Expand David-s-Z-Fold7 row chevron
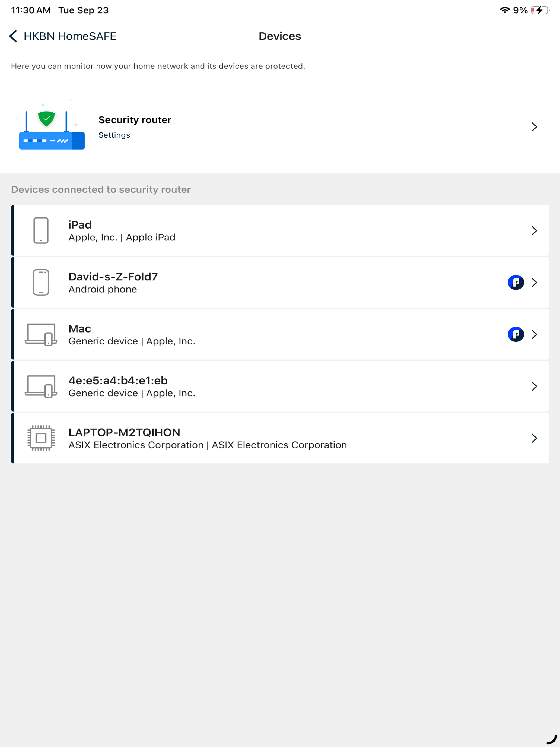 pos(534,282)
